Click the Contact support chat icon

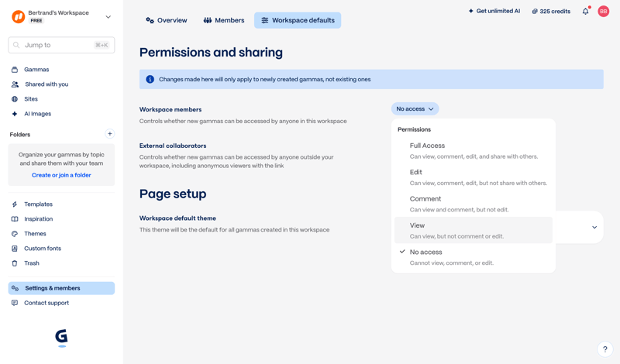tap(15, 303)
